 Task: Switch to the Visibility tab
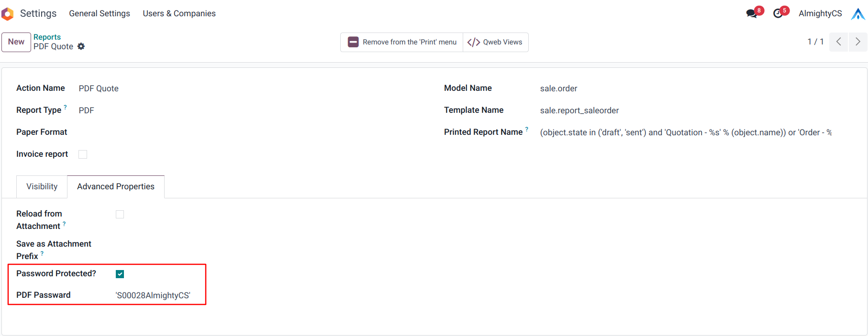pos(42,186)
